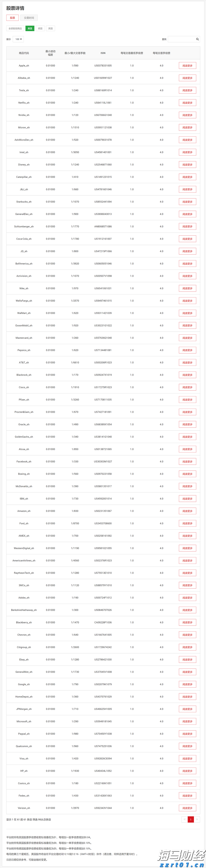
Task: Select the 股票 tab
Action: tap(12, 18)
